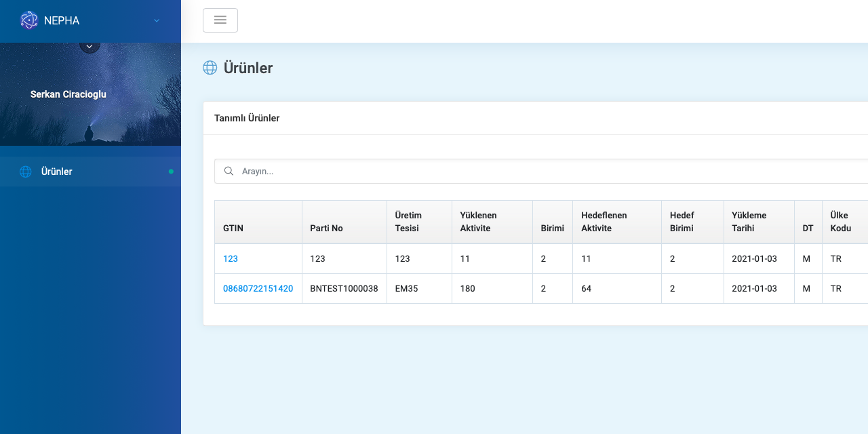868x434 pixels.
Task: Open the GTIN link 08680722151420
Action: (x=258, y=288)
